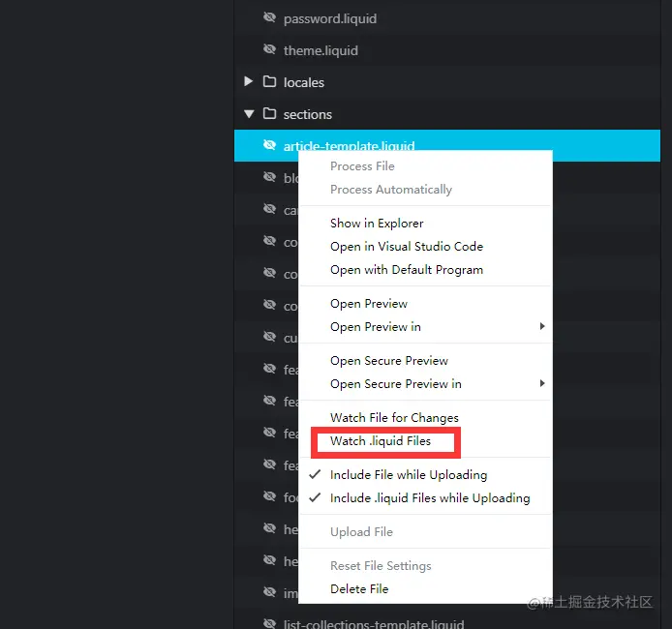
Task: Choose Delete File menu entry
Action: click(x=359, y=589)
